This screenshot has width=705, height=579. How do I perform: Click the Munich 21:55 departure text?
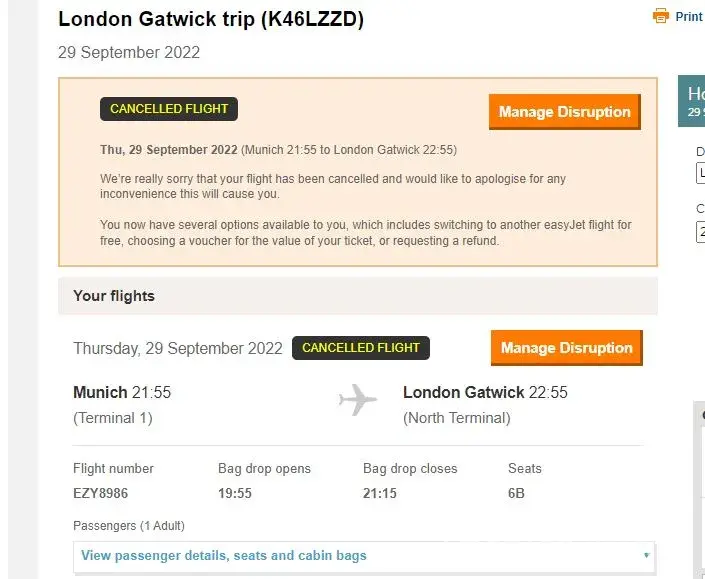[x=122, y=393]
